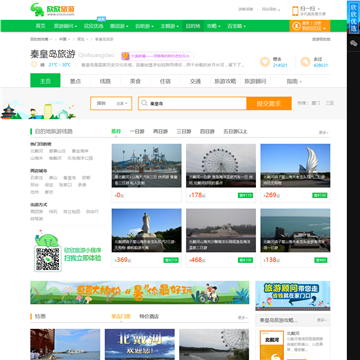Select the 美食 tab
Viewport: 360px width, 360px height.
[x=135, y=81]
